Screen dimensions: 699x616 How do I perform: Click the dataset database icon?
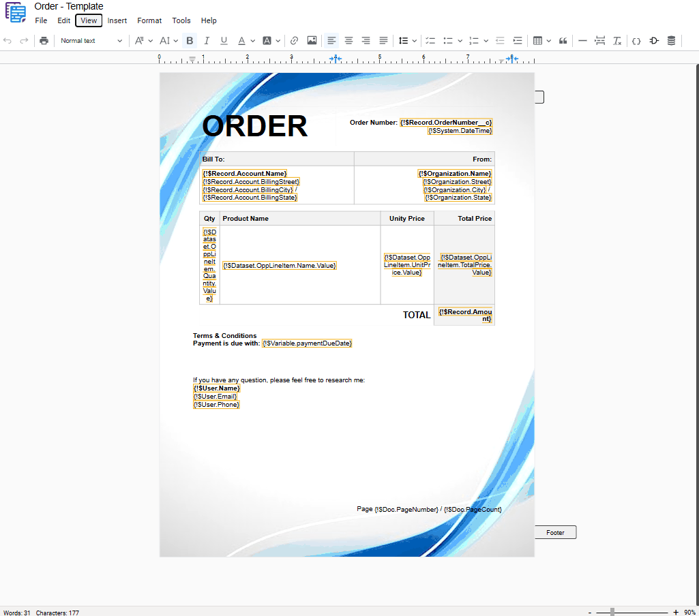(671, 40)
